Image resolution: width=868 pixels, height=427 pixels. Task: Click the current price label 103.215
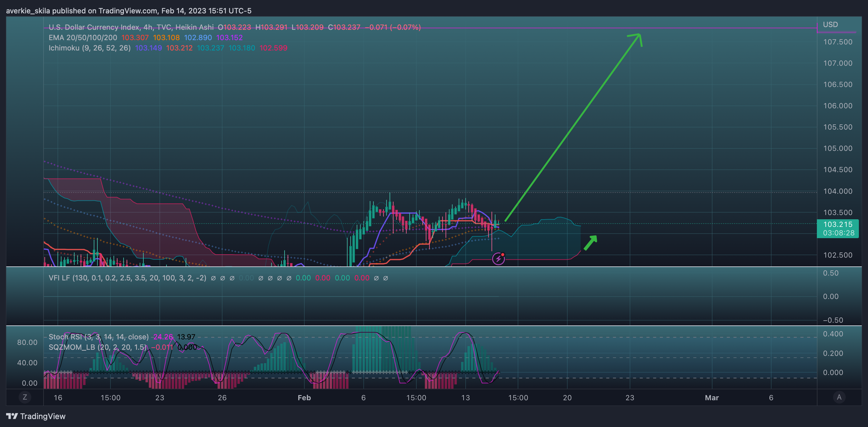[x=838, y=224]
